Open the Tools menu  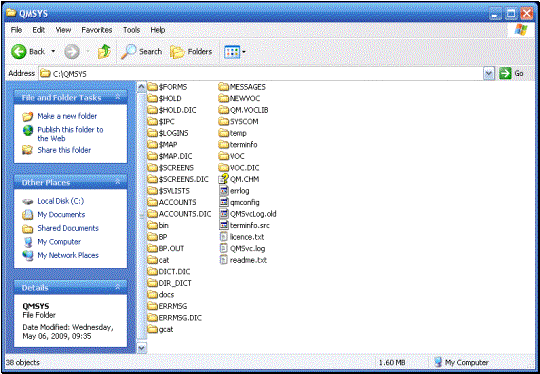coord(132,30)
